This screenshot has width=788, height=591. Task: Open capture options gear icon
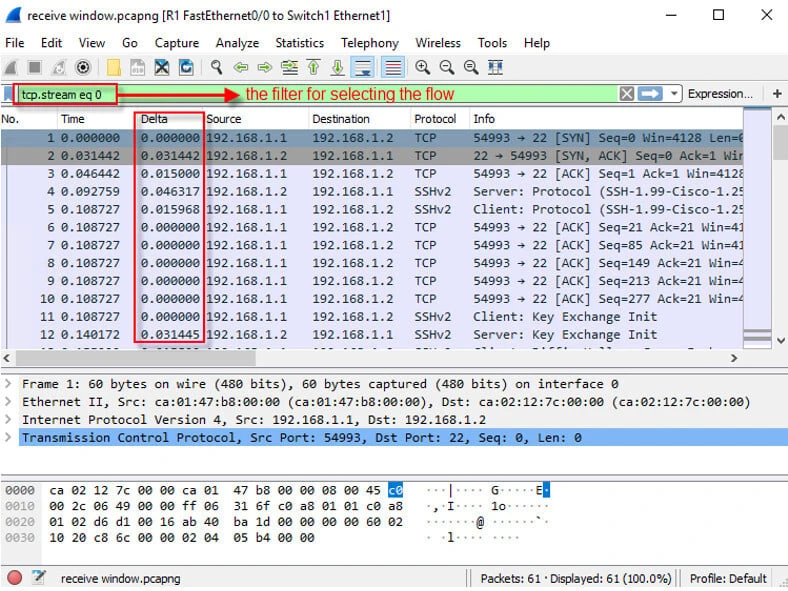[x=84, y=67]
